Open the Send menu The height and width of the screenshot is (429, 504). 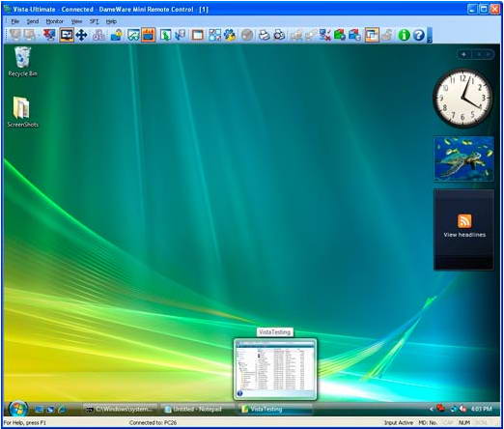tap(33, 21)
